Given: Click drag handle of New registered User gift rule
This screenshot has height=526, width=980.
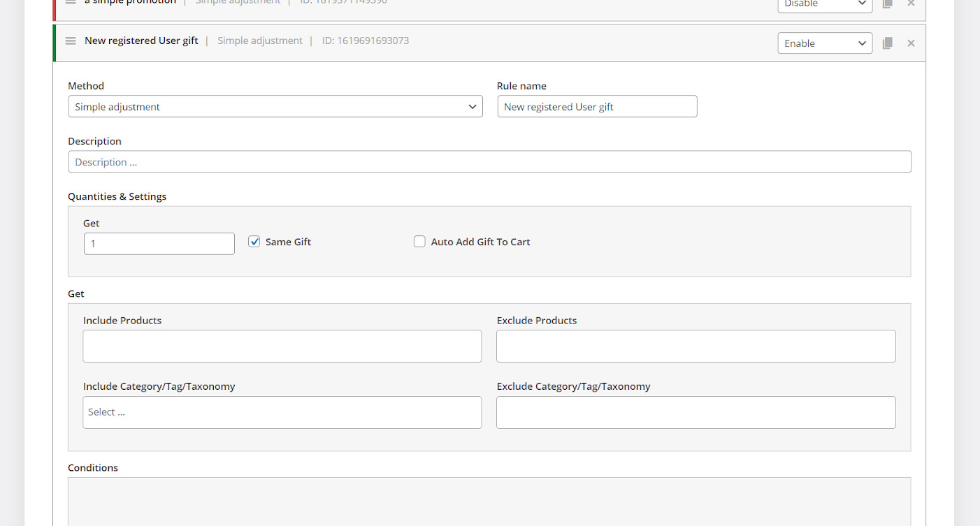Looking at the screenshot, I should click(x=71, y=41).
